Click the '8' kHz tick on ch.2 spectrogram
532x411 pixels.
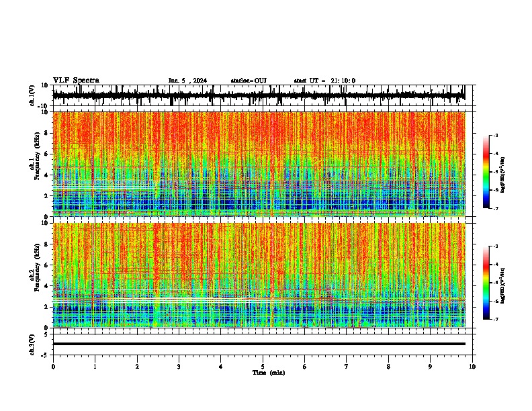(x=47, y=244)
